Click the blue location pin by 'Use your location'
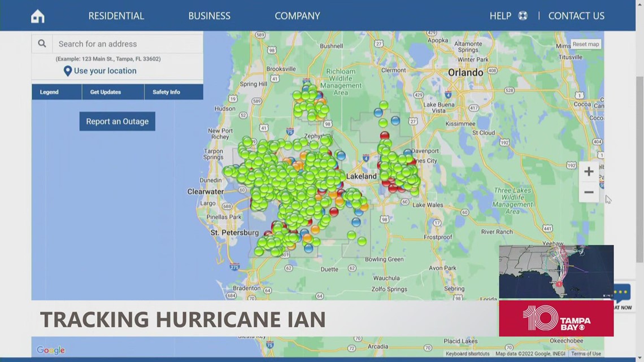The image size is (644, 362). (67, 71)
